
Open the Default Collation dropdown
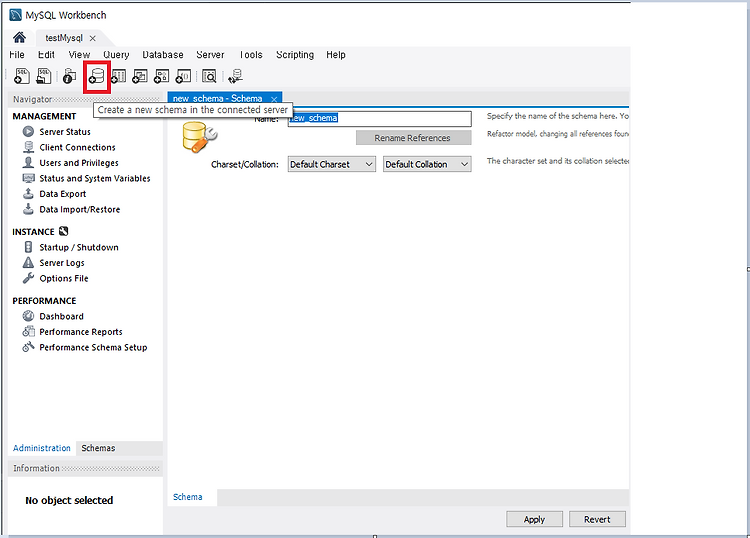click(427, 164)
